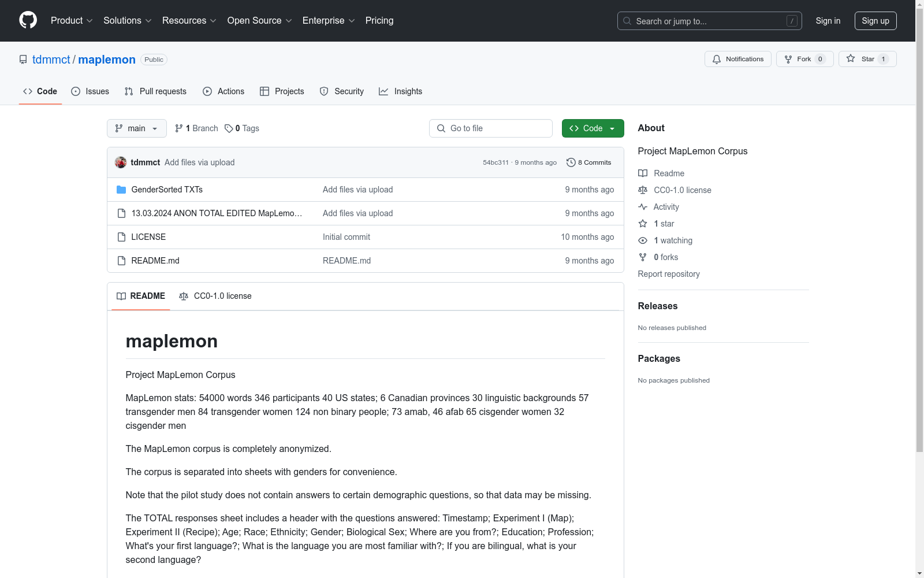Open the tdmmct commit author link
This screenshot has height=578, width=924.
click(146, 162)
